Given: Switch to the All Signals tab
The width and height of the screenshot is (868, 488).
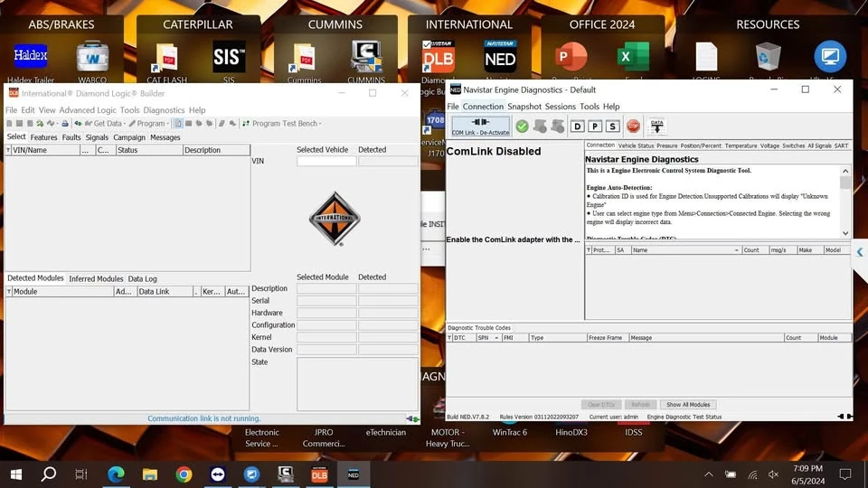Looking at the screenshot, I should coord(819,145).
